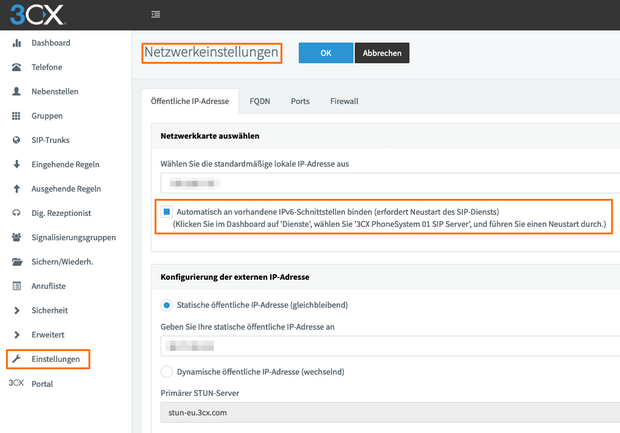Select Dynamische öffentliche IP-Adresse radio option
This screenshot has width=620, height=433.
pyautogui.click(x=167, y=371)
